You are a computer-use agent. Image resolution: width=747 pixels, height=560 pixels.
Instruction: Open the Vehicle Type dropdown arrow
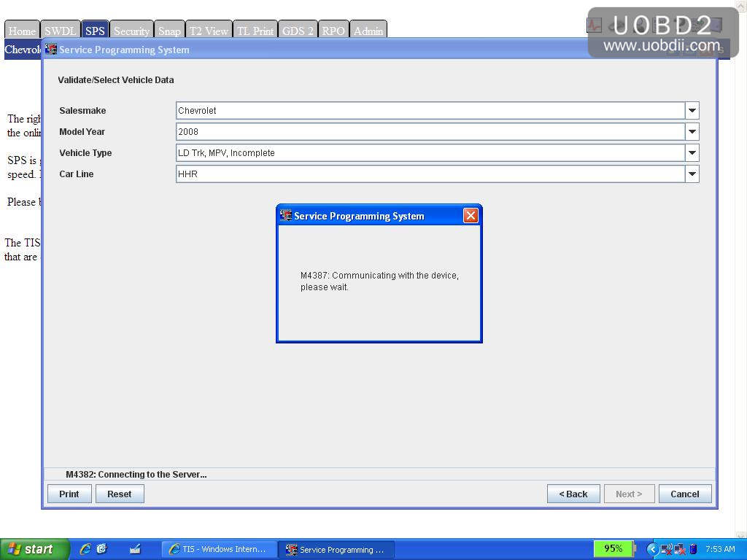[692, 153]
